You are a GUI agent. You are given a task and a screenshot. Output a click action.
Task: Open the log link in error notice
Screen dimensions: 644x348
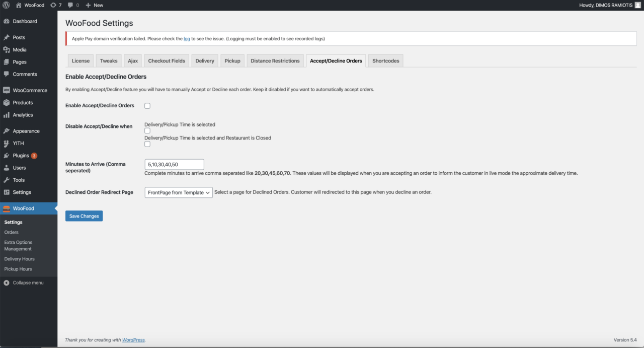(187, 39)
